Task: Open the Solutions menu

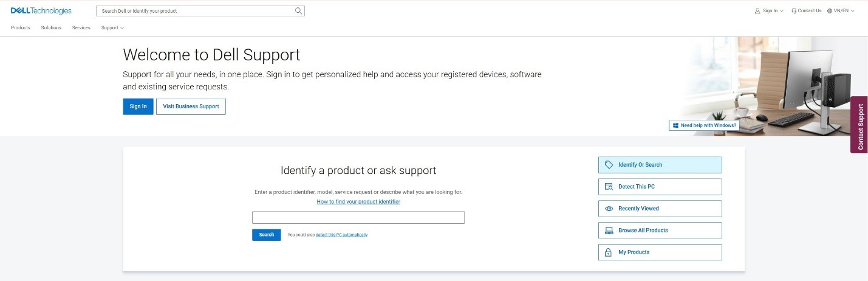Action: (51, 27)
